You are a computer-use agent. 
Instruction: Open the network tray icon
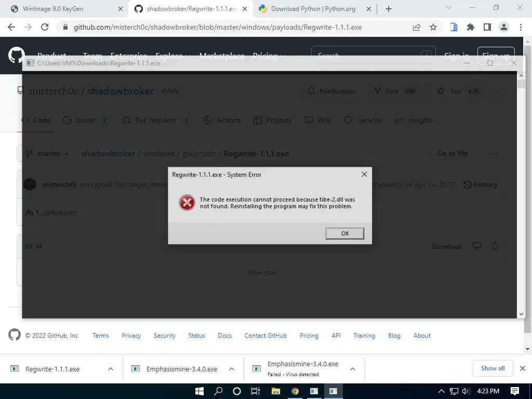(x=454, y=391)
